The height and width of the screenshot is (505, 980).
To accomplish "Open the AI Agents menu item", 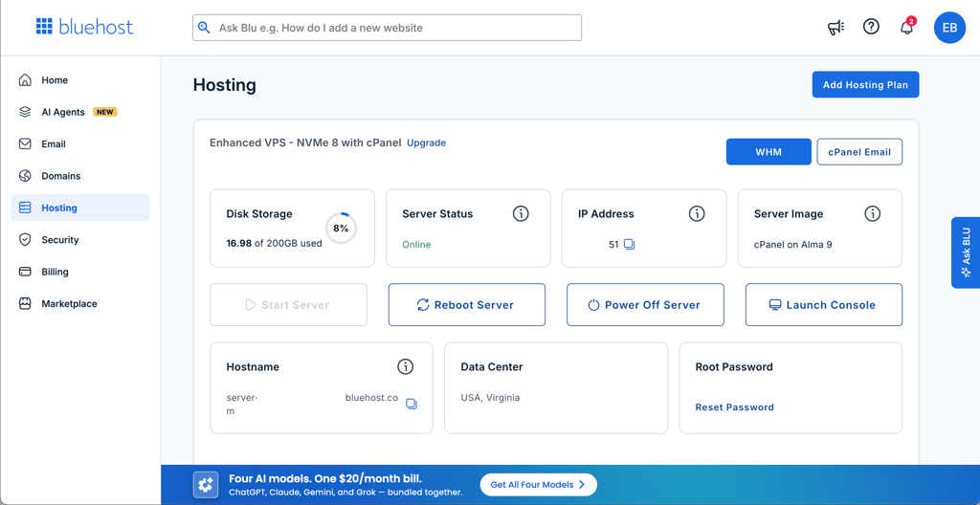I will 80,112.
